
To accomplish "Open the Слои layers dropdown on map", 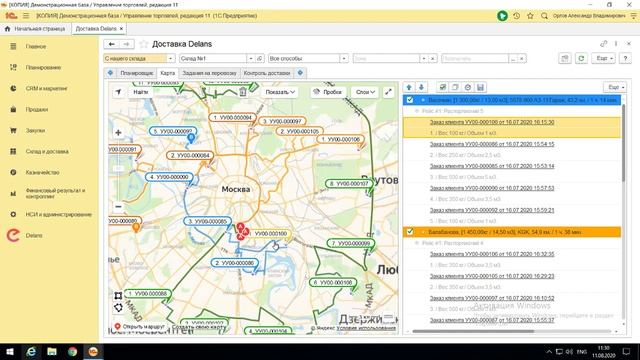I will coord(365,92).
